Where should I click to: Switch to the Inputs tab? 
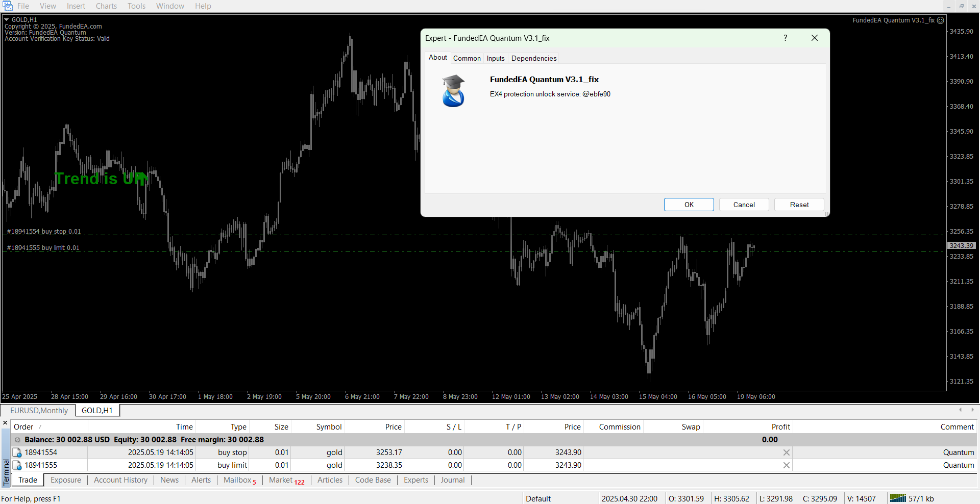click(x=496, y=58)
